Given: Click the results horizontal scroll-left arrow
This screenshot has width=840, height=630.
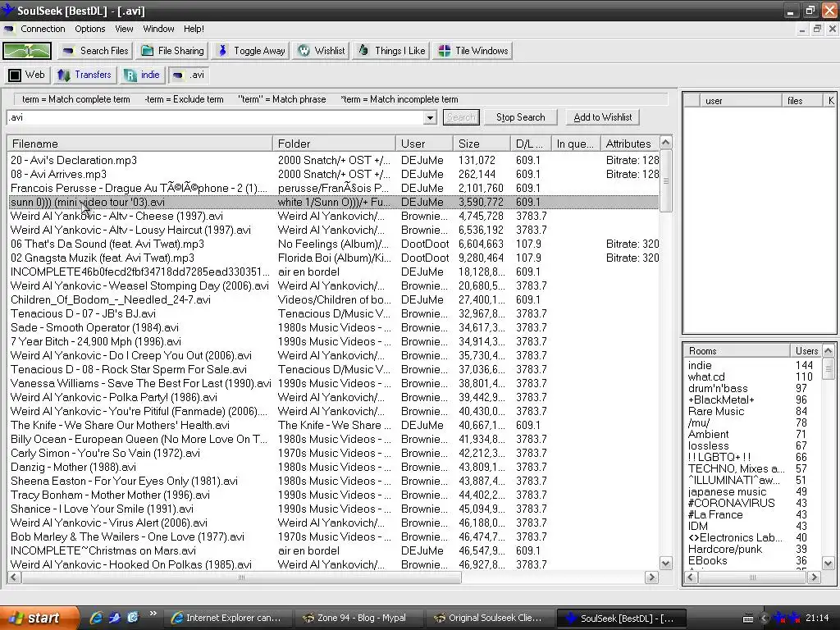Looking at the screenshot, I should (15, 577).
